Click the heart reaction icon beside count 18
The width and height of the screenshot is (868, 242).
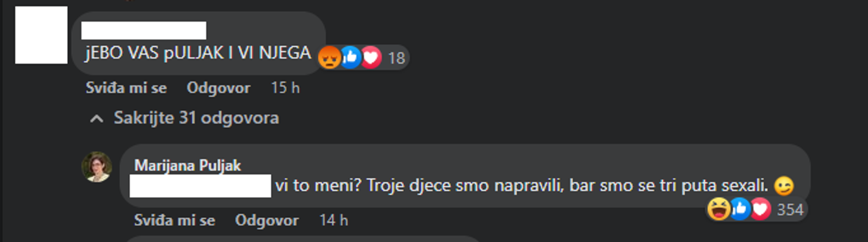pos(371,58)
